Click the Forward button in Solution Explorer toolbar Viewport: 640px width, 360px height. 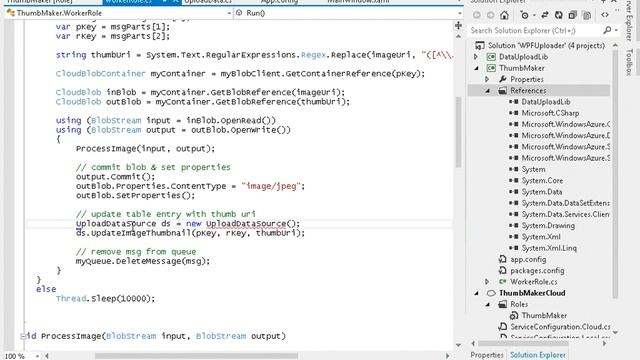coord(491,16)
